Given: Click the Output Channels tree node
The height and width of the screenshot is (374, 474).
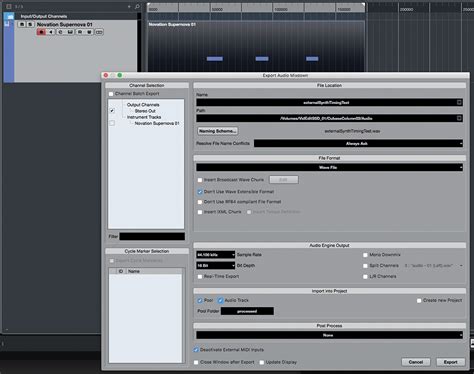Looking at the screenshot, I should pos(143,105).
